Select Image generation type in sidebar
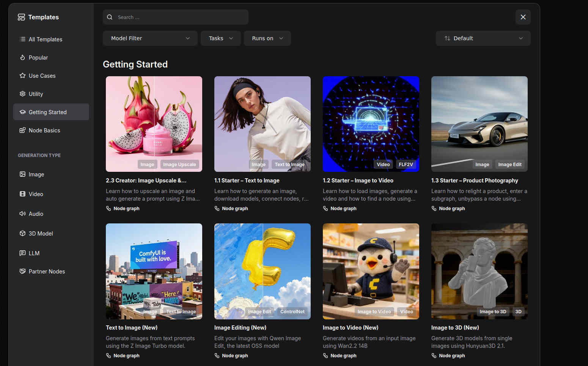The height and width of the screenshot is (366, 588). [x=36, y=174]
